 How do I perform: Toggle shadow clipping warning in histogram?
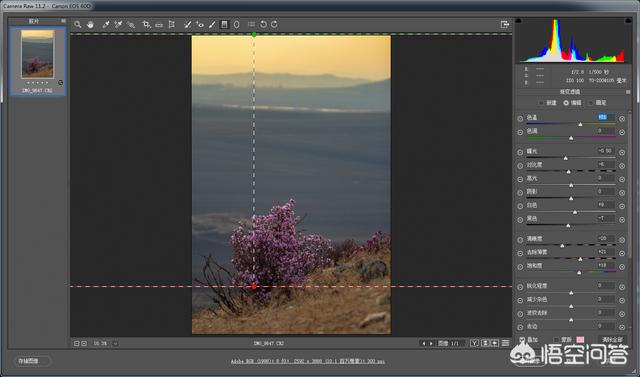click(x=519, y=20)
